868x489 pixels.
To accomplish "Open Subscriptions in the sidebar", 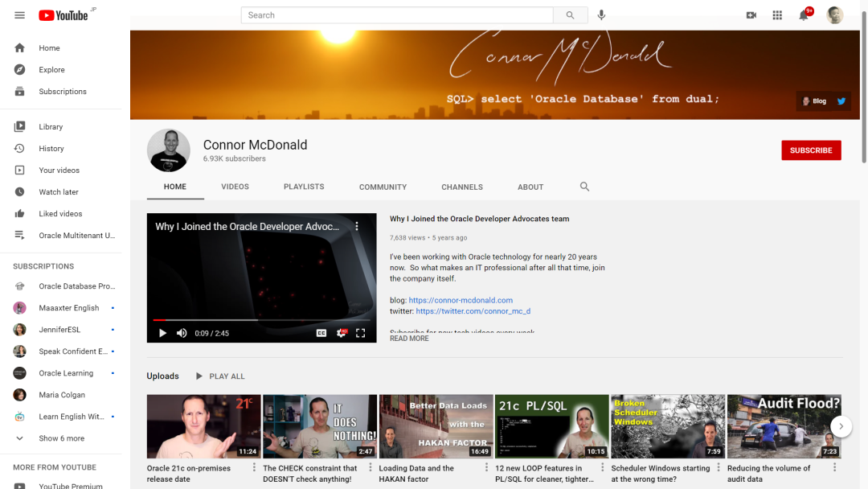I will tap(61, 92).
